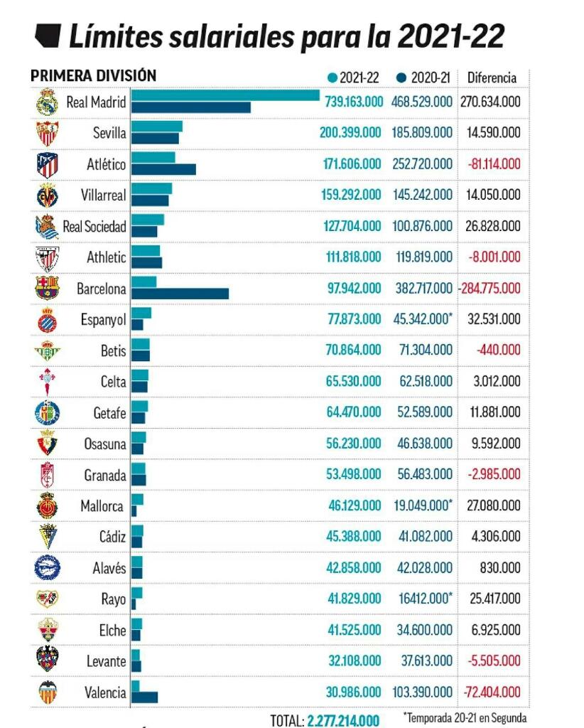Screen dimensions: 584x728
Task: Click the Levante team name
Action: [x=107, y=661]
